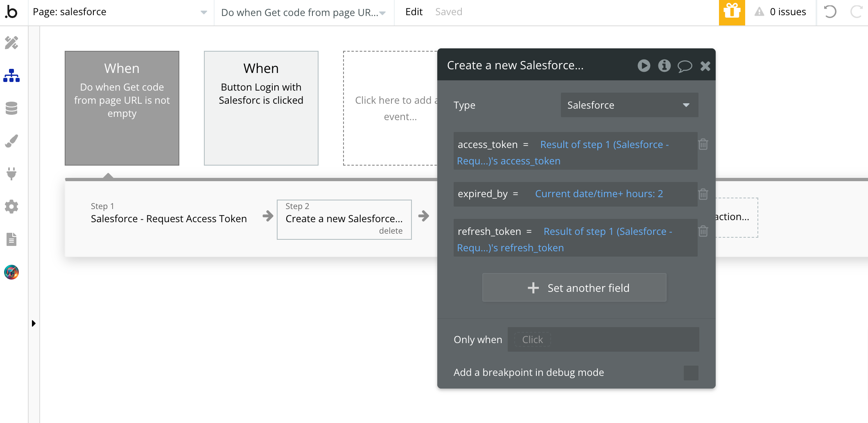Expand the left panel with black arrow
This screenshot has height=423, width=868.
[34, 323]
